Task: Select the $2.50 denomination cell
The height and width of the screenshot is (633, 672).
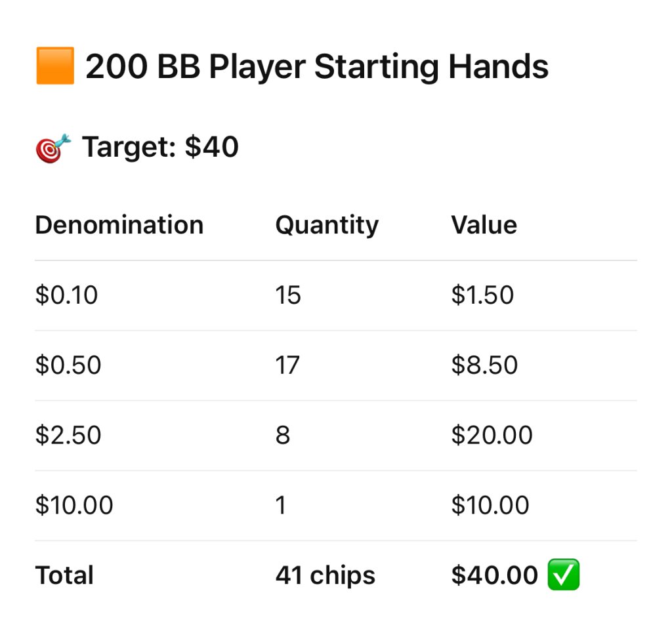Action: 68,435
